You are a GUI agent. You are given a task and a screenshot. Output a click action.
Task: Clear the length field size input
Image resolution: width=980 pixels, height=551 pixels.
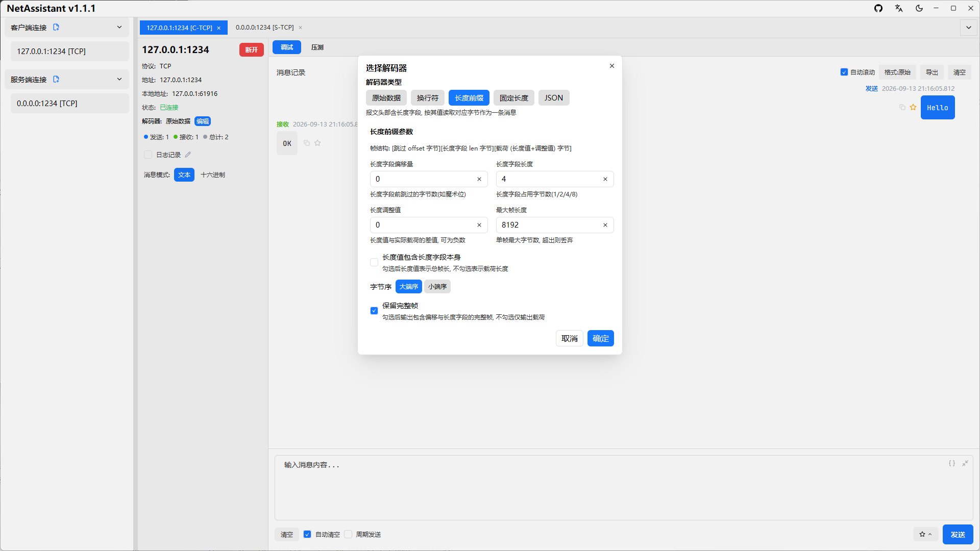click(x=605, y=179)
